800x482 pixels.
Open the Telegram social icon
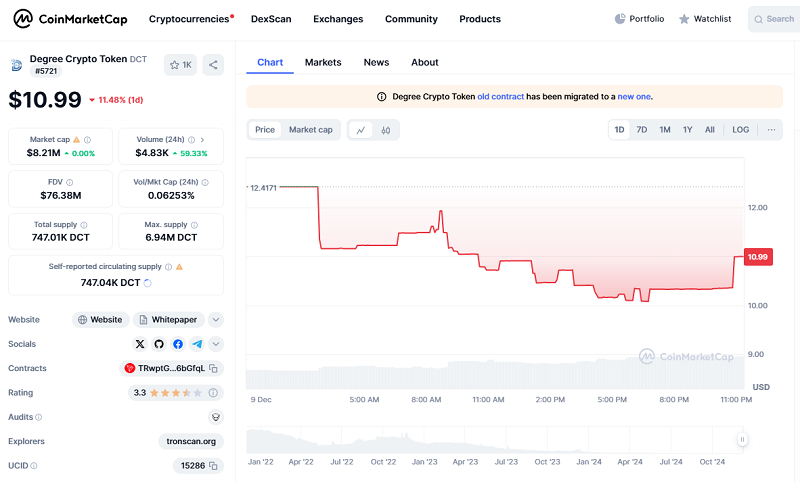click(x=197, y=344)
